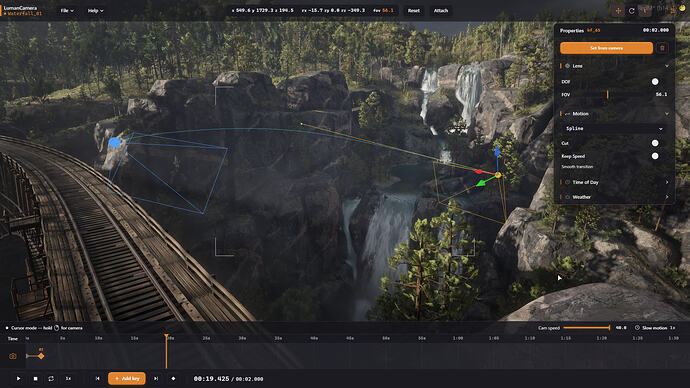Select the rotate gizmo tool icon
Screen dimensions: 690x388
(x=631, y=11)
